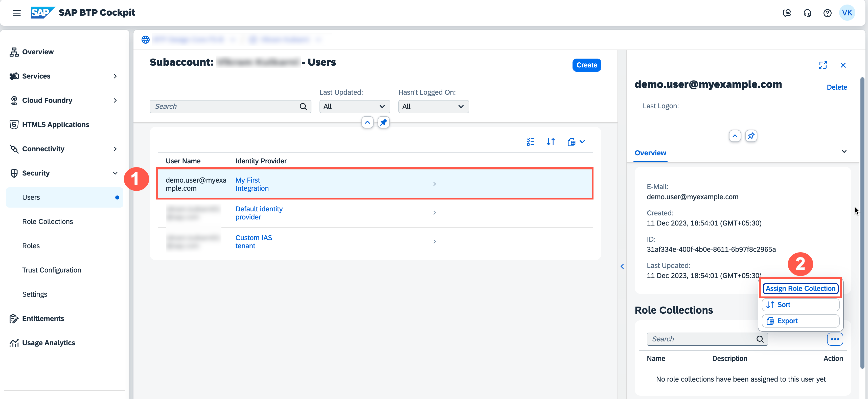Viewport: 868px width, 399px height.
Task: Enter full screen for user details panel
Action: [823, 65]
